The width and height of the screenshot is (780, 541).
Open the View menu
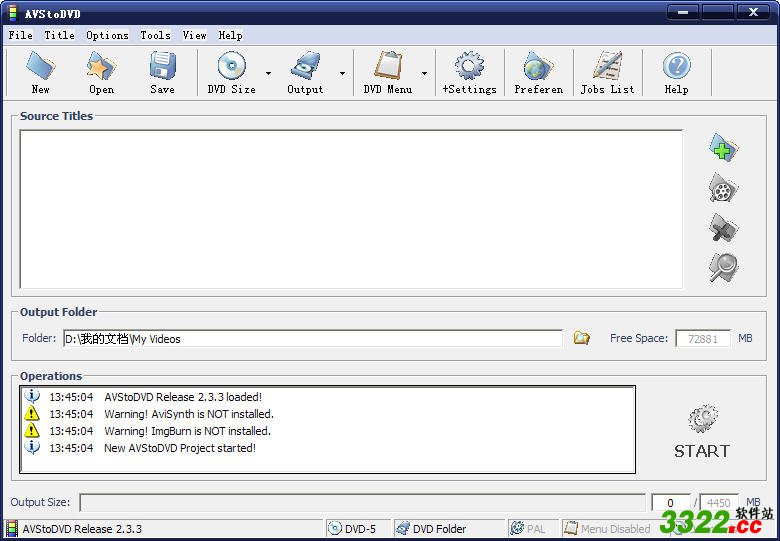194,35
